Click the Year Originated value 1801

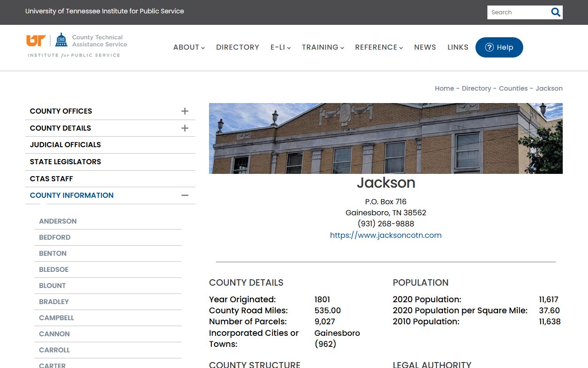point(322,299)
